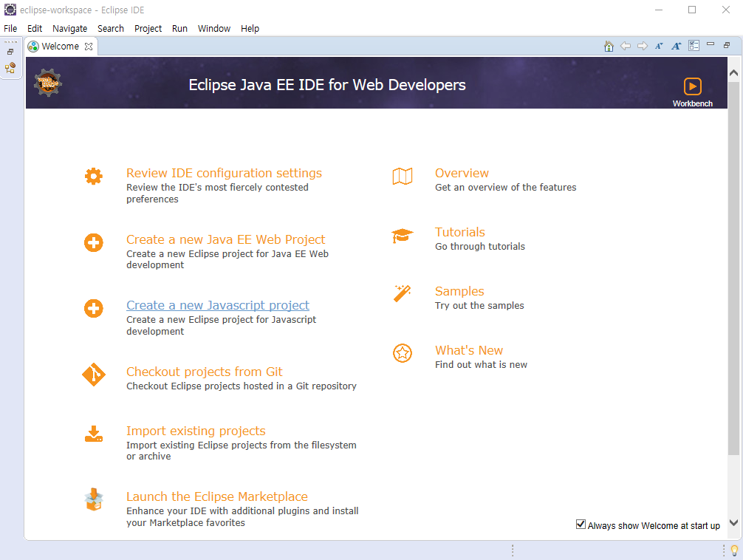Navigate back with the left arrow icon
The width and height of the screenshot is (743, 560).
[626, 46]
